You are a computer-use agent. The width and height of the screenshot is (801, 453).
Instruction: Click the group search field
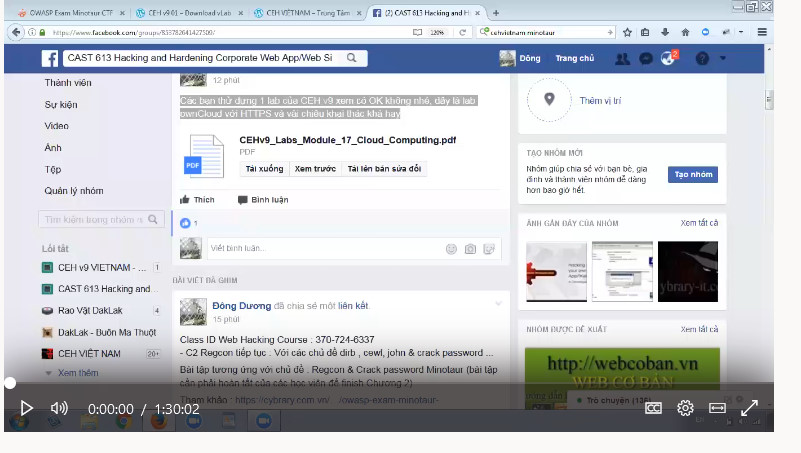pos(101,220)
